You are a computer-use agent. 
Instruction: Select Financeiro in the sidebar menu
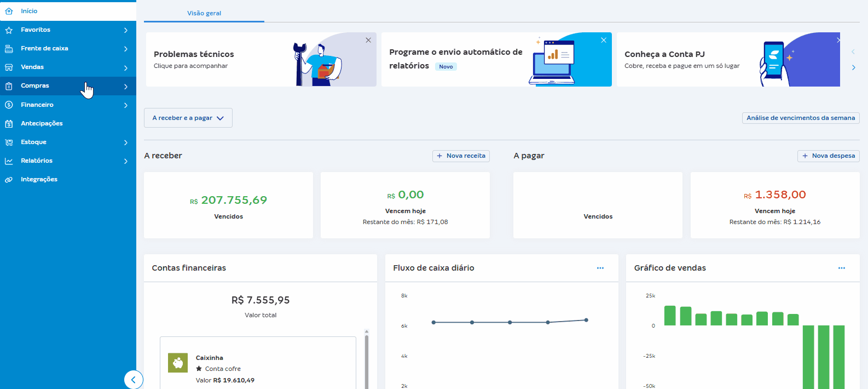pyautogui.click(x=68, y=105)
